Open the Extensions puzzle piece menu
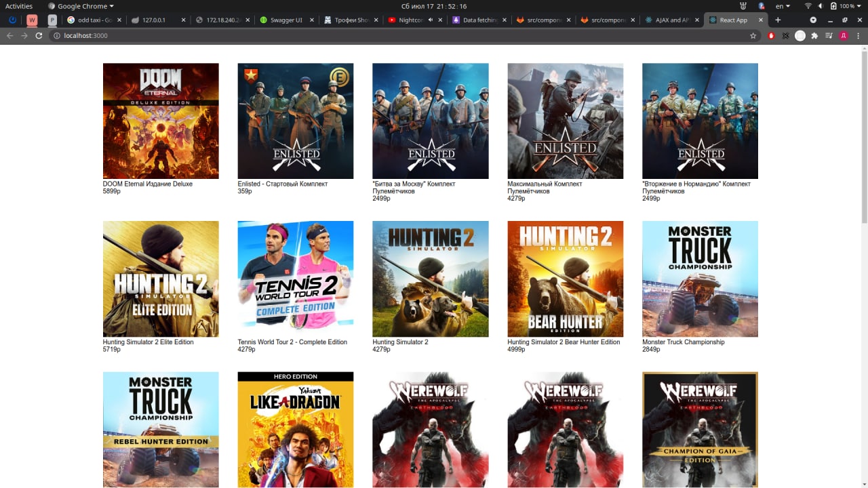Image resolution: width=868 pixels, height=488 pixels. pos(814,35)
